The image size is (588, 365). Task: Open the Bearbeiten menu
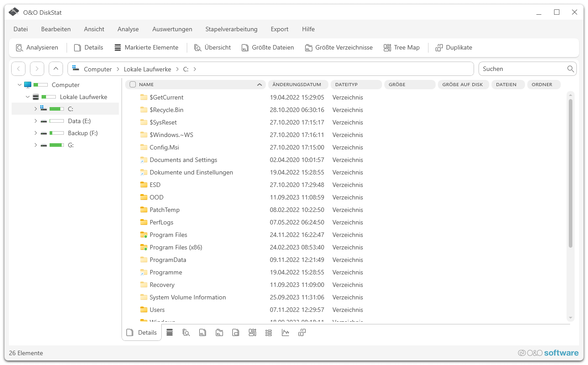tap(56, 29)
